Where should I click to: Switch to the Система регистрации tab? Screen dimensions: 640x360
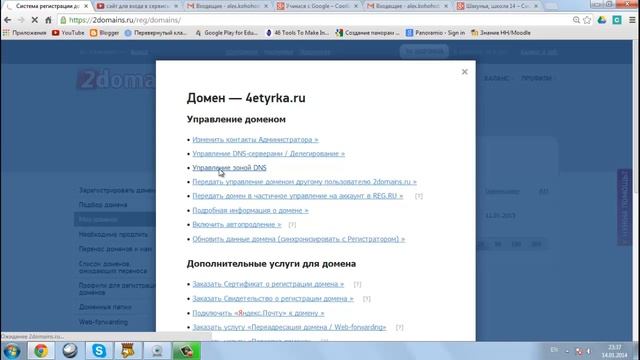click(46, 6)
